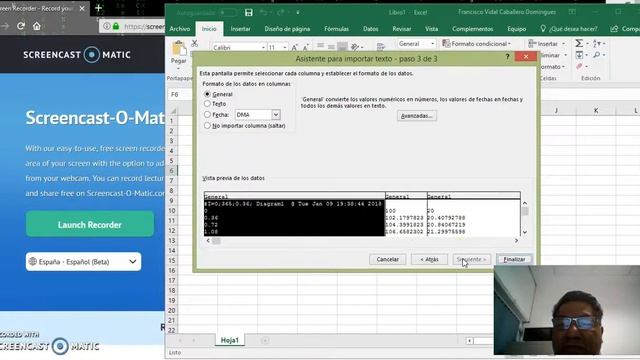This screenshot has width=640, height=360.
Task: Open Formato condicional in the ribbon
Action: pos(476,43)
